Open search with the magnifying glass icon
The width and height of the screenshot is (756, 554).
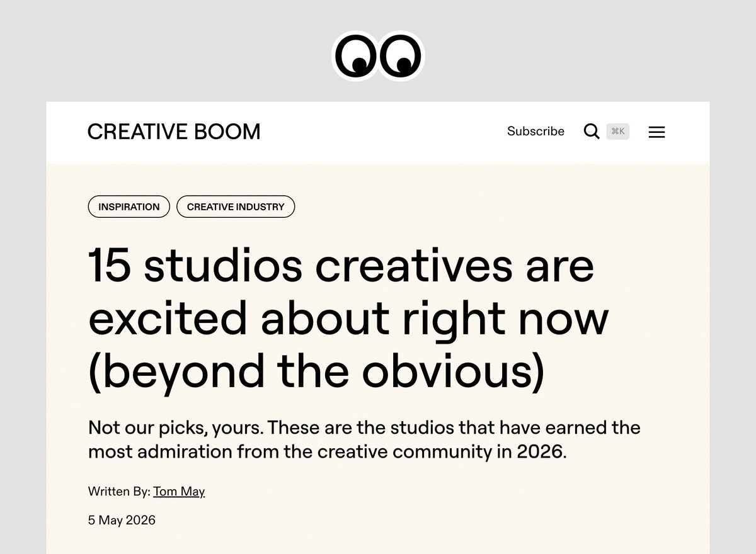[x=591, y=132]
